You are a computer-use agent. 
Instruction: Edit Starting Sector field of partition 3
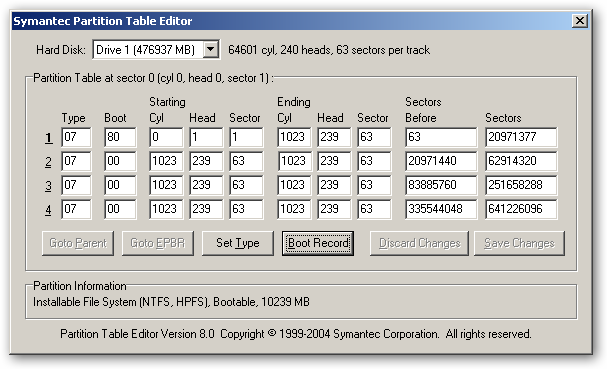tap(246, 185)
